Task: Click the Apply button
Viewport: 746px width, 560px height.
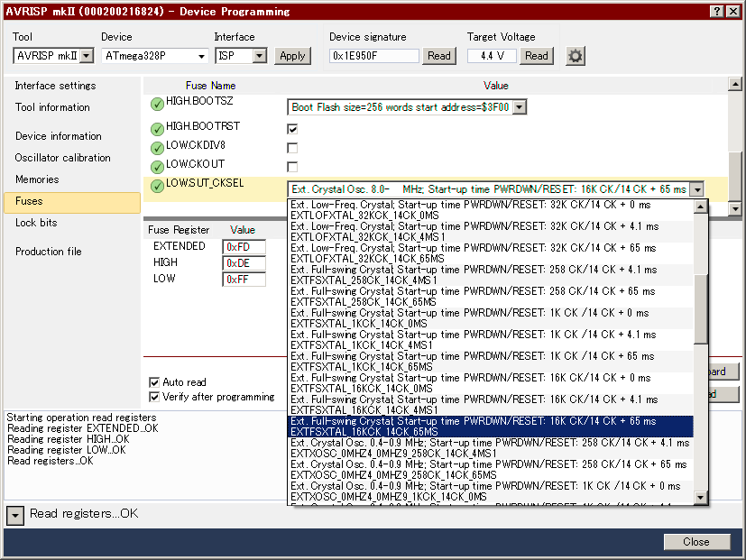Action: tap(292, 56)
